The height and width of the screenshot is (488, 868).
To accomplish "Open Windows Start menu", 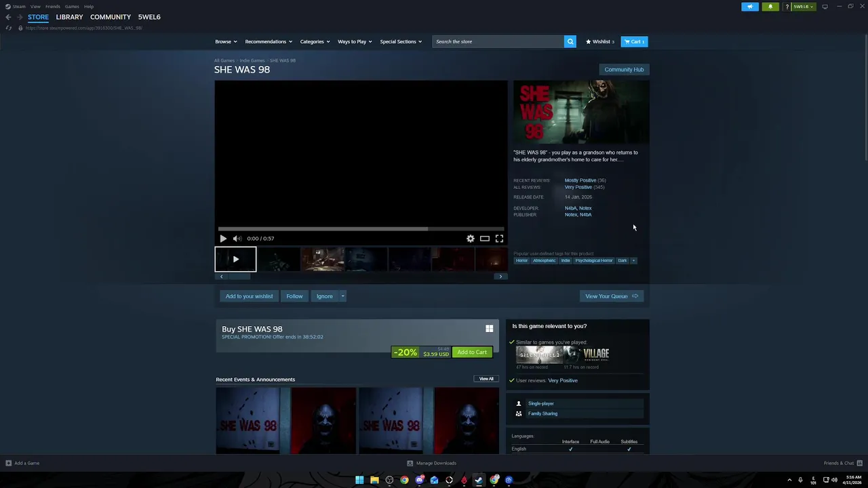I will 359,480.
